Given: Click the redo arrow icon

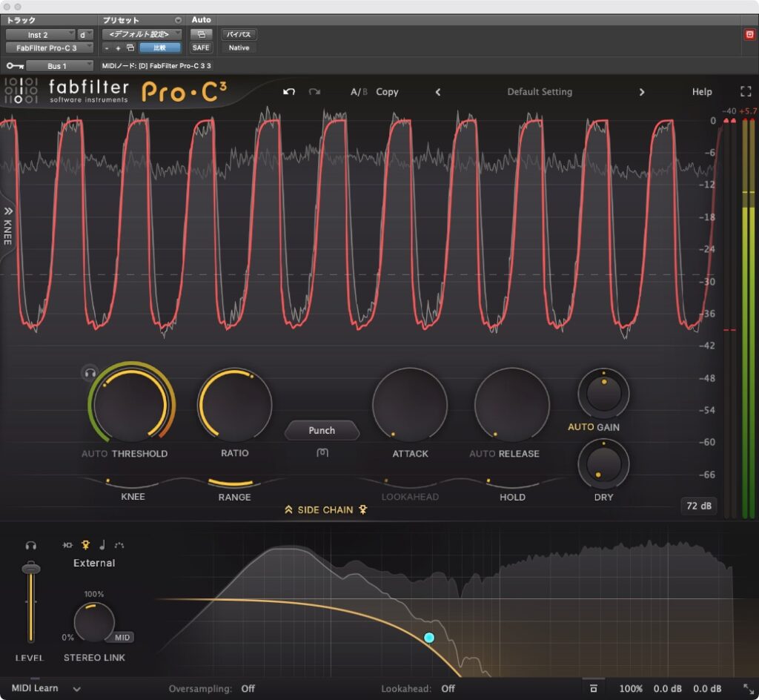Looking at the screenshot, I should 314,91.
